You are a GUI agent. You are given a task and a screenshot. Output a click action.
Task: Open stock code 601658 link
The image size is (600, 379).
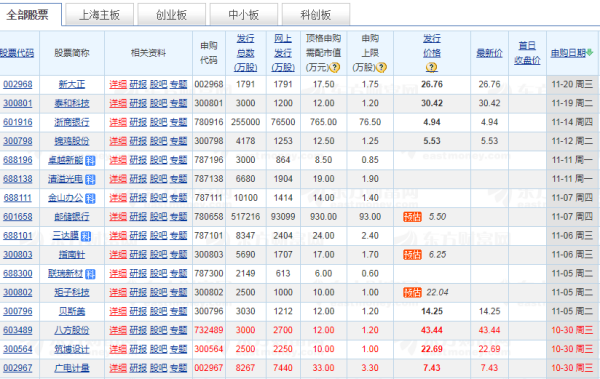[x=18, y=217]
